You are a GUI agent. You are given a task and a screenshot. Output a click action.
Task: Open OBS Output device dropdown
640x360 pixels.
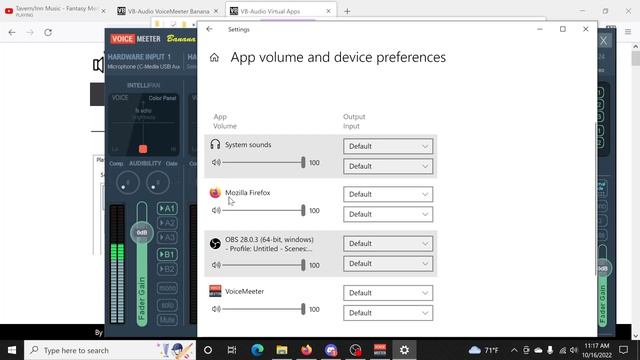(388, 244)
